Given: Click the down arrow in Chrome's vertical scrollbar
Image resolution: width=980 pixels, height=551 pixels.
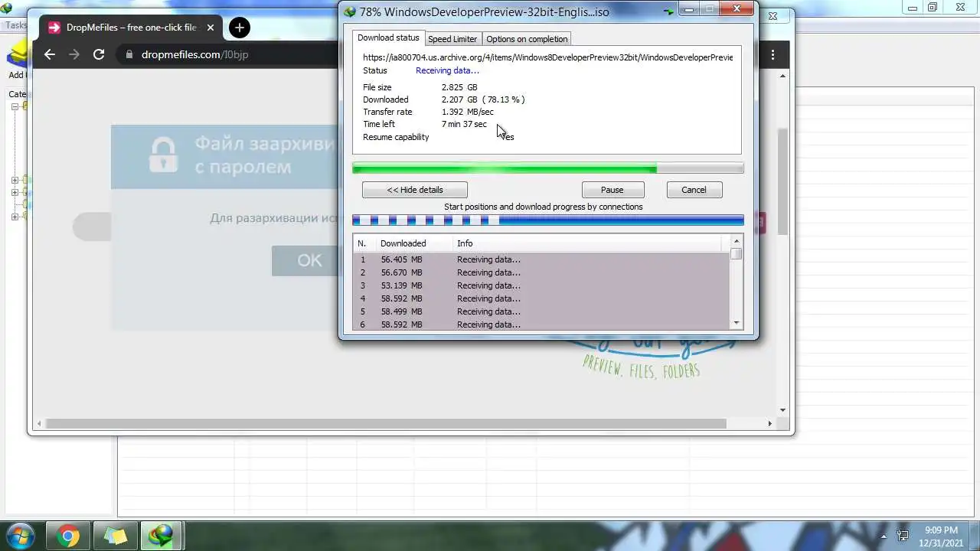Looking at the screenshot, I should tap(782, 410).
